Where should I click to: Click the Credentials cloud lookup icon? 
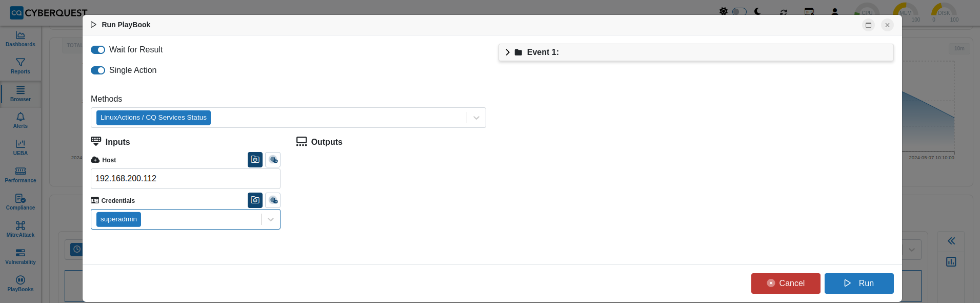(273, 200)
